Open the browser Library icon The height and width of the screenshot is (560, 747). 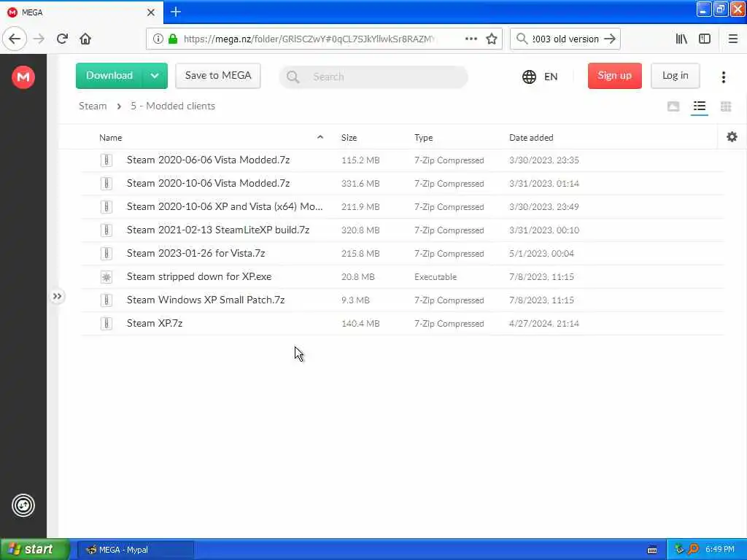pyautogui.click(x=681, y=39)
